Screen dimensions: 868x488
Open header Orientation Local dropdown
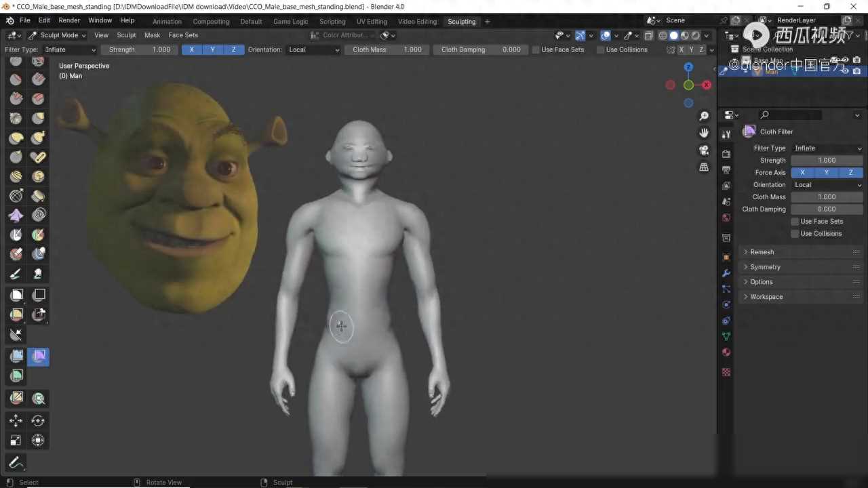313,49
